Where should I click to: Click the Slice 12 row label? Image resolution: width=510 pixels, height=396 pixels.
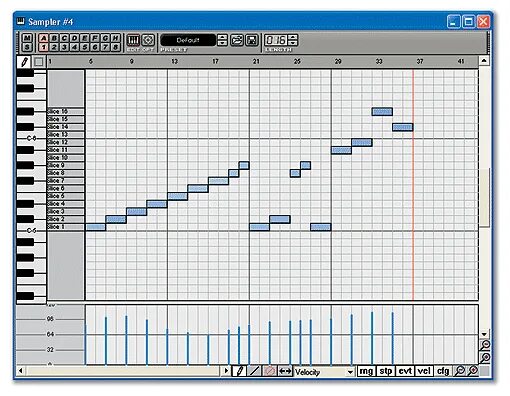pos(65,142)
